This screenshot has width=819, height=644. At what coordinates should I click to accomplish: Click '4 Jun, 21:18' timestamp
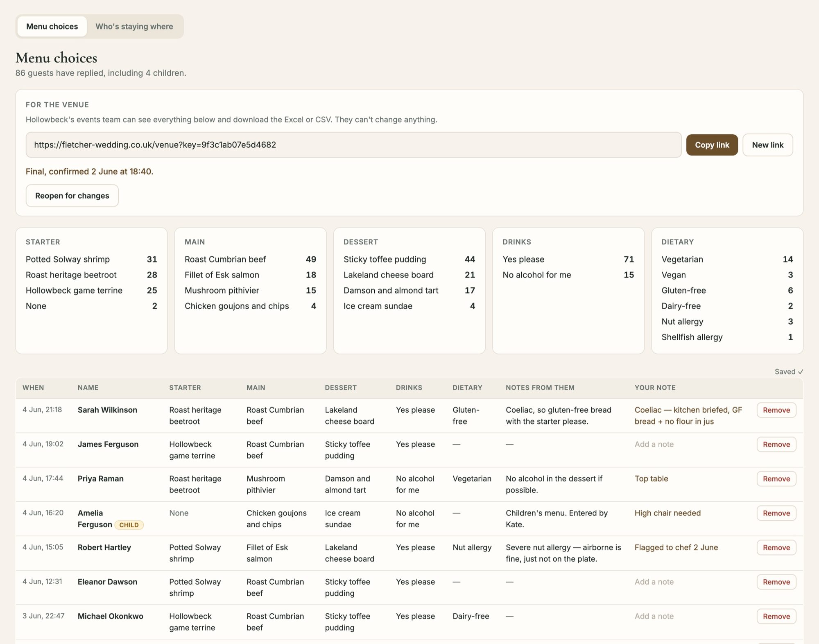42,410
